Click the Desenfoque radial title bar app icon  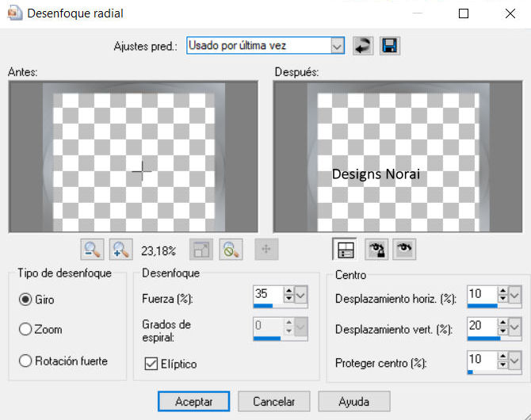[15, 13]
